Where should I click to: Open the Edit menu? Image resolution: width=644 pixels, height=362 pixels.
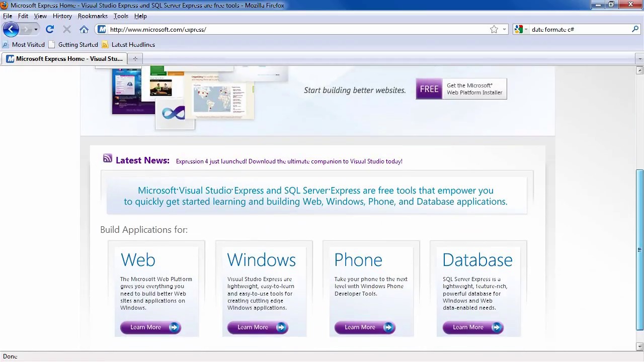[x=23, y=16]
